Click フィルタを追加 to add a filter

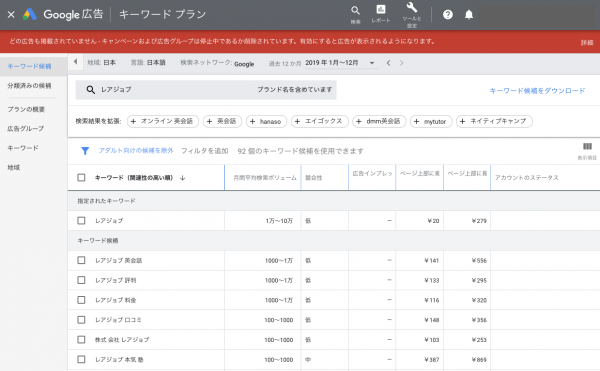point(204,151)
